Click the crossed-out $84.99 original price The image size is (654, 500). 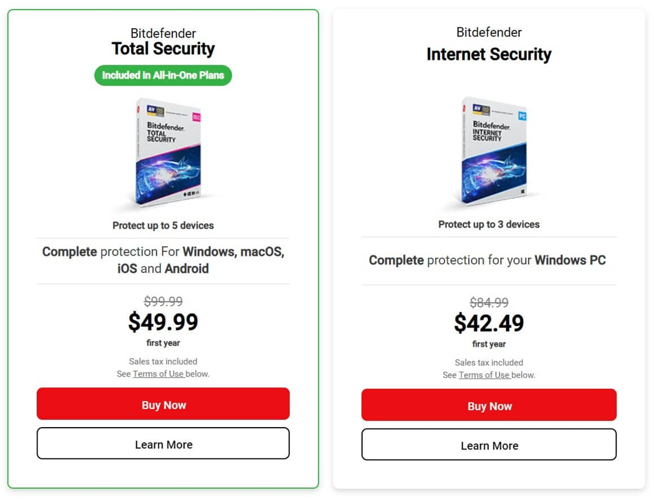489,302
